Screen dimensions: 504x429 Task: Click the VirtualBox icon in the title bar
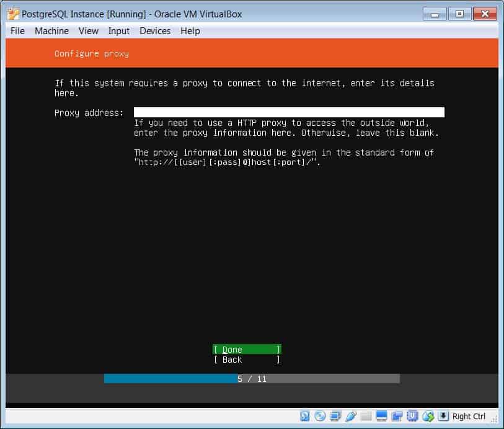tap(13, 14)
